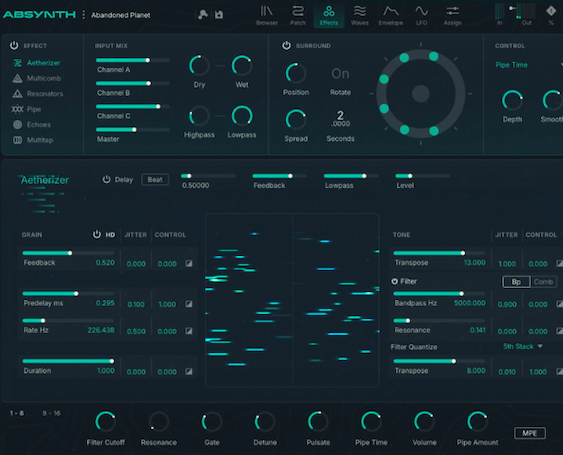Open the LFO page

(x=421, y=15)
